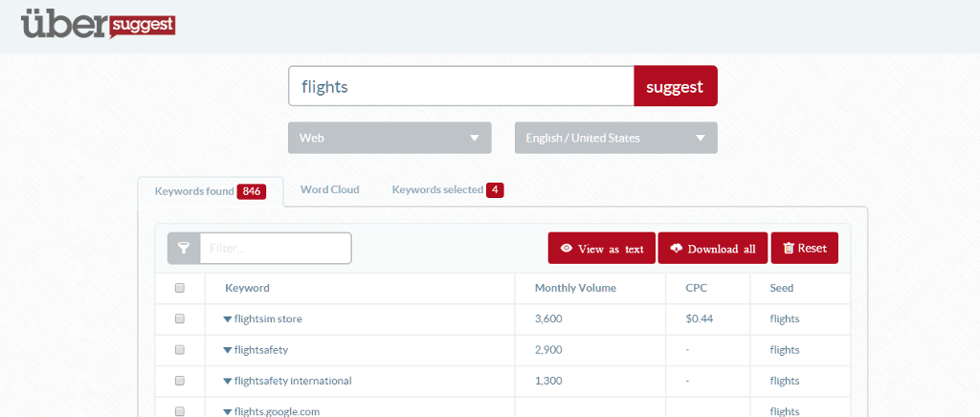Click the 846 keywords count badge
Image resolution: width=980 pixels, height=417 pixels.
coord(252,191)
